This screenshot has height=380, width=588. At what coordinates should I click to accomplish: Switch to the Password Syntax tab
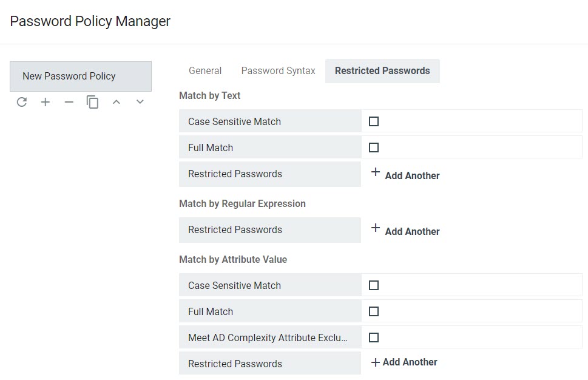tap(278, 71)
